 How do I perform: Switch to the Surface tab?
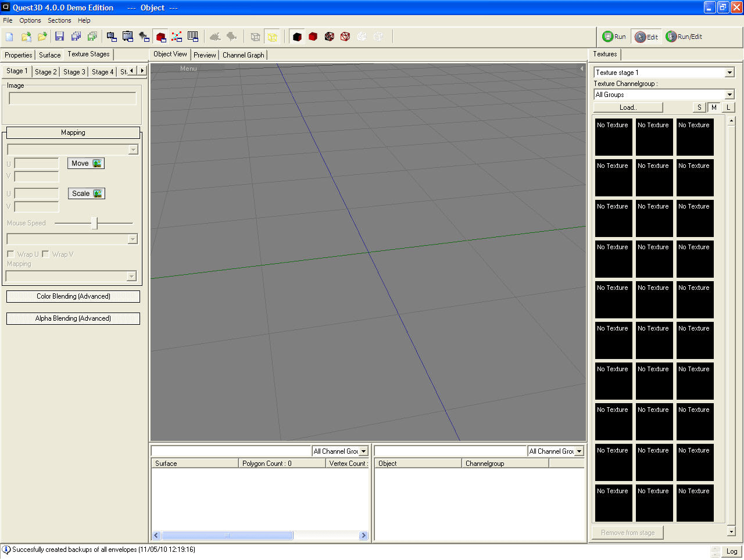coord(50,55)
